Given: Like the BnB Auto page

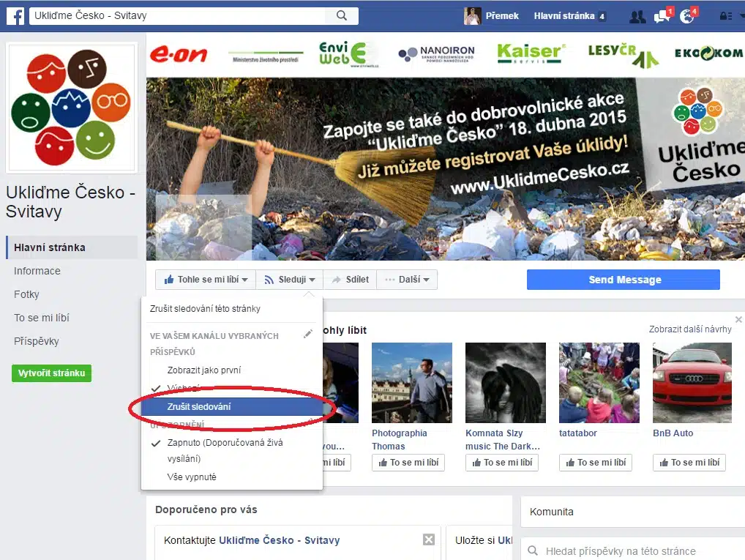Looking at the screenshot, I should 689,462.
